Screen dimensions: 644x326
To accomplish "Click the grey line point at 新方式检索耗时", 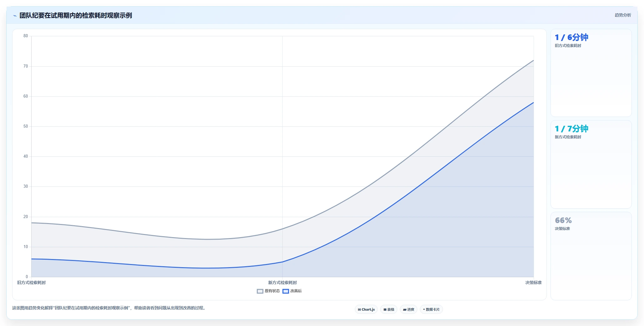I will pos(282,229).
